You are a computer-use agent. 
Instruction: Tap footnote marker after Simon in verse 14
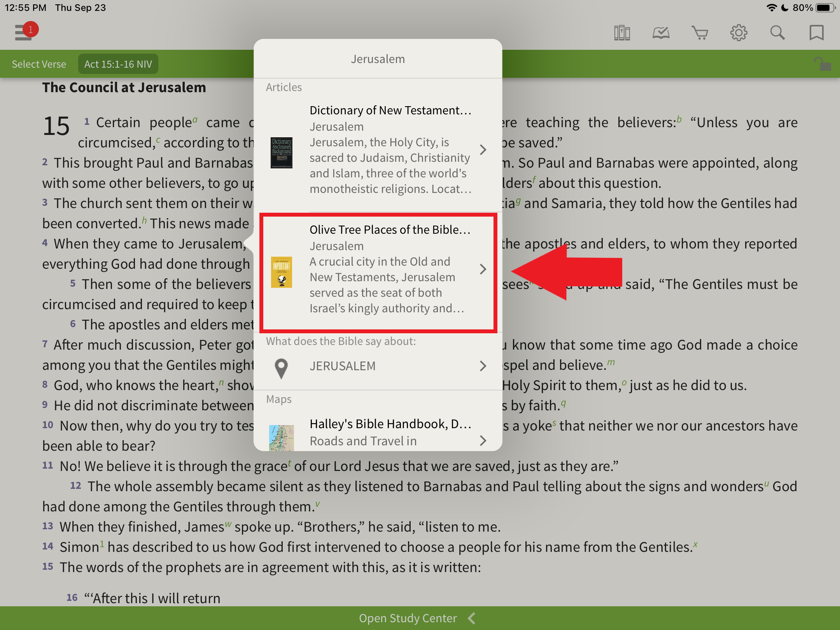102,544
